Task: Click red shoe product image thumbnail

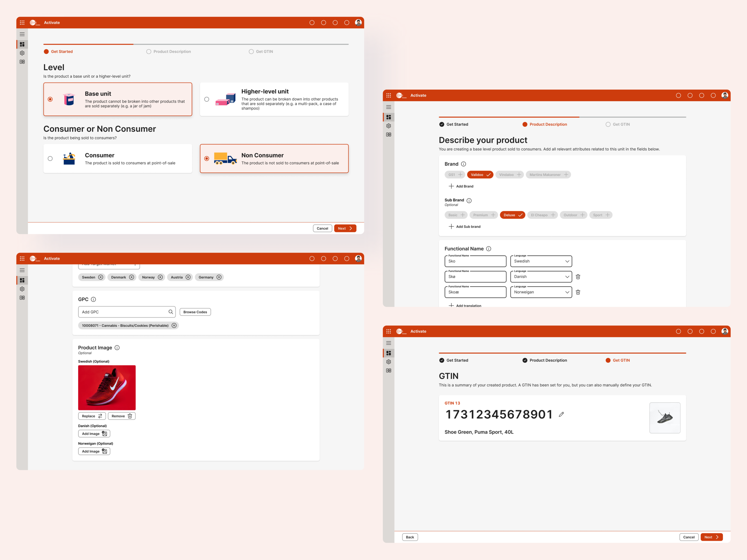Action: click(107, 388)
